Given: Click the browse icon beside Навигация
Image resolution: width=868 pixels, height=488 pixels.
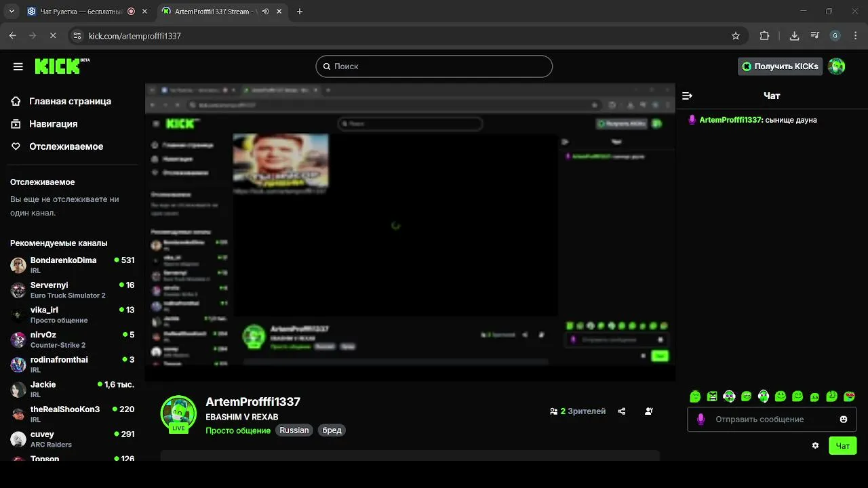Looking at the screenshot, I should [x=16, y=124].
